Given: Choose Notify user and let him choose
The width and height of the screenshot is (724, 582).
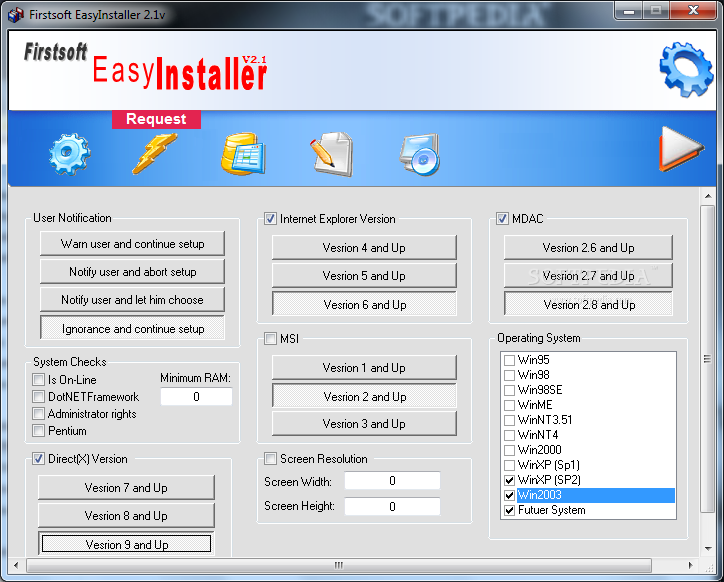Looking at the screenshot, I should (x=133, y=300).
